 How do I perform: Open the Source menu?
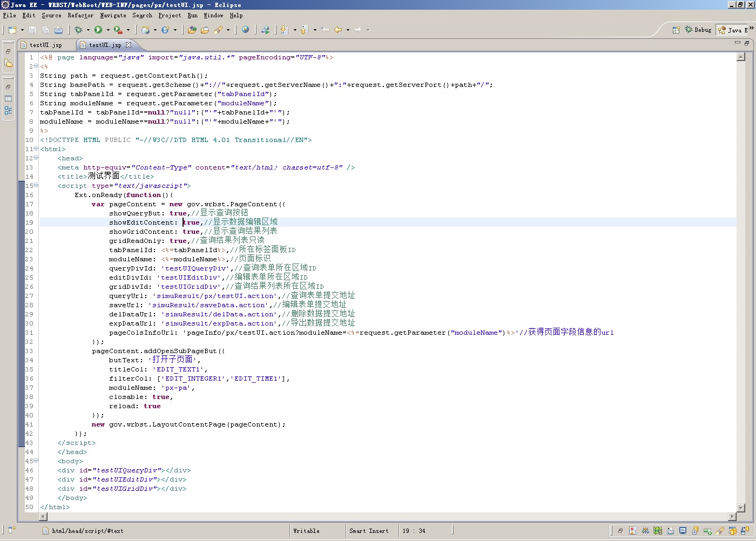click(x=51, y=16)
